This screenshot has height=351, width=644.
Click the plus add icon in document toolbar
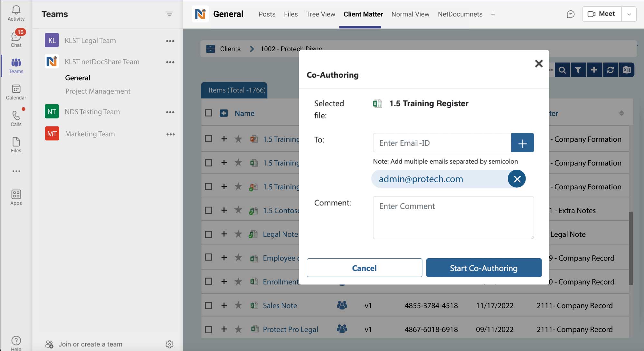(x=594, y=70)
